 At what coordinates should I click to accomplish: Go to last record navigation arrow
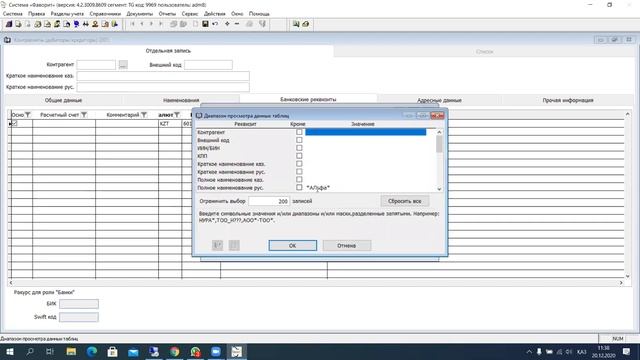point(160,24)
